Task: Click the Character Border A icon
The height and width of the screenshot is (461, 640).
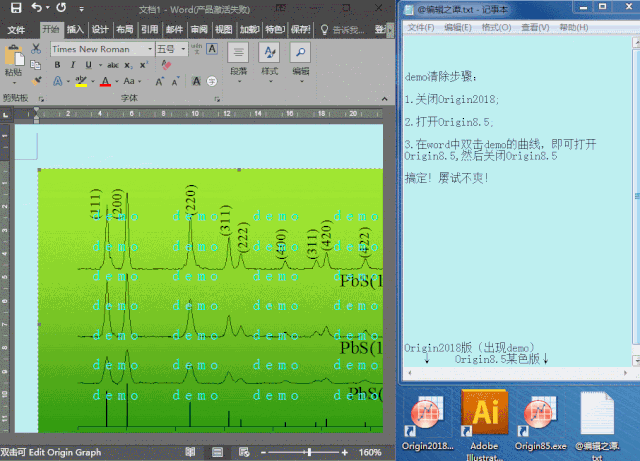Action: pyautogui.click(x=212, y=49)
